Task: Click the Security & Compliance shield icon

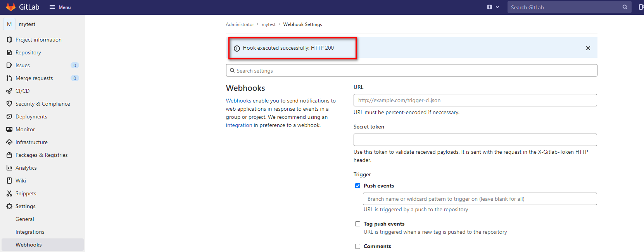Action: 9,104
